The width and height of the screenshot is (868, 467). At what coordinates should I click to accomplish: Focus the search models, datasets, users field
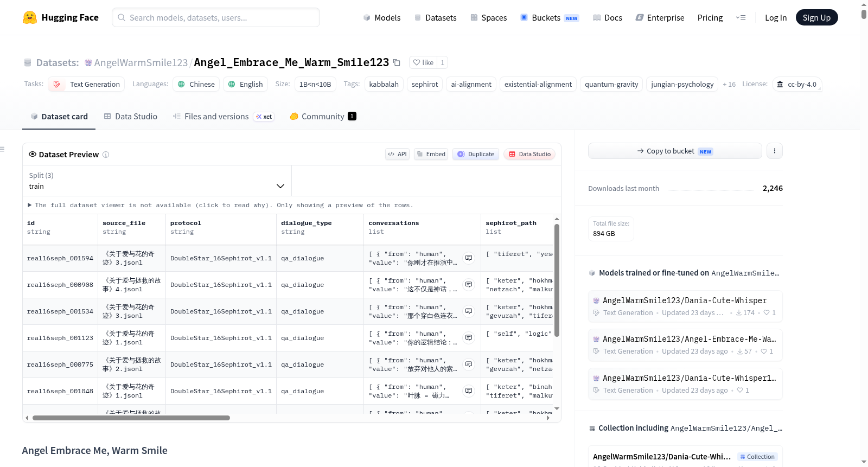216,17
